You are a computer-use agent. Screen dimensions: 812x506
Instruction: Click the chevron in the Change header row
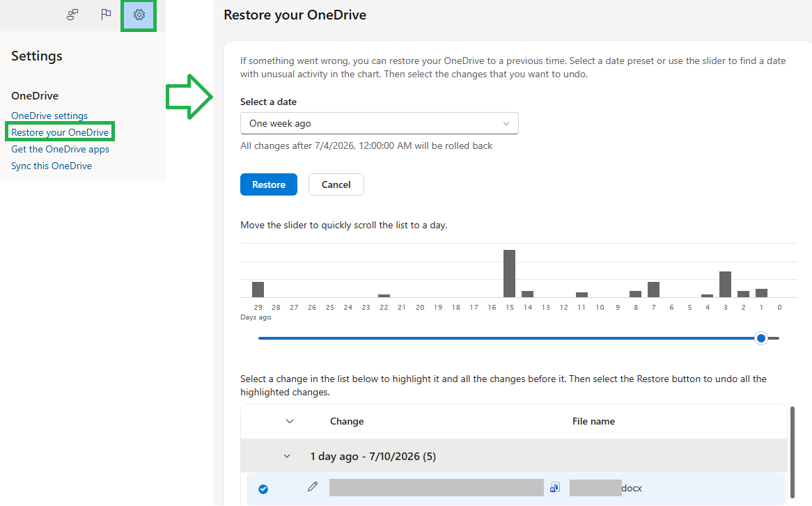pyautogui.click(x=290, y=421)
